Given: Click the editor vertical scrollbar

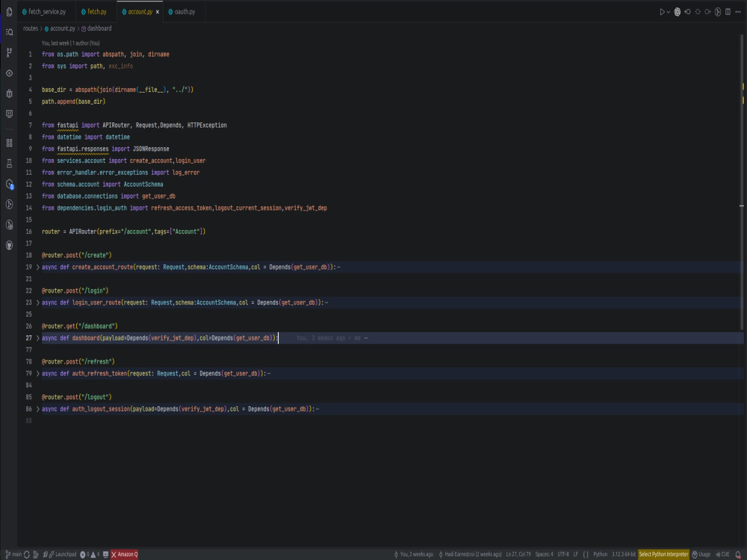Looking at the screenshot, I should [742, 181].
